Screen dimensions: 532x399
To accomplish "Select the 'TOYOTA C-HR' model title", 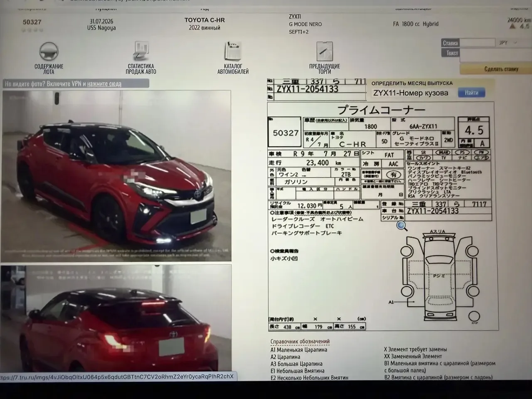I will 204,20.
